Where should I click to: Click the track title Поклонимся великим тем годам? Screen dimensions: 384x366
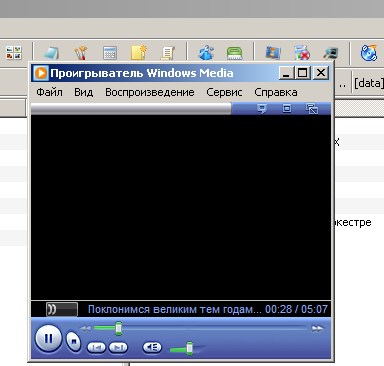[x=175, y=309]
